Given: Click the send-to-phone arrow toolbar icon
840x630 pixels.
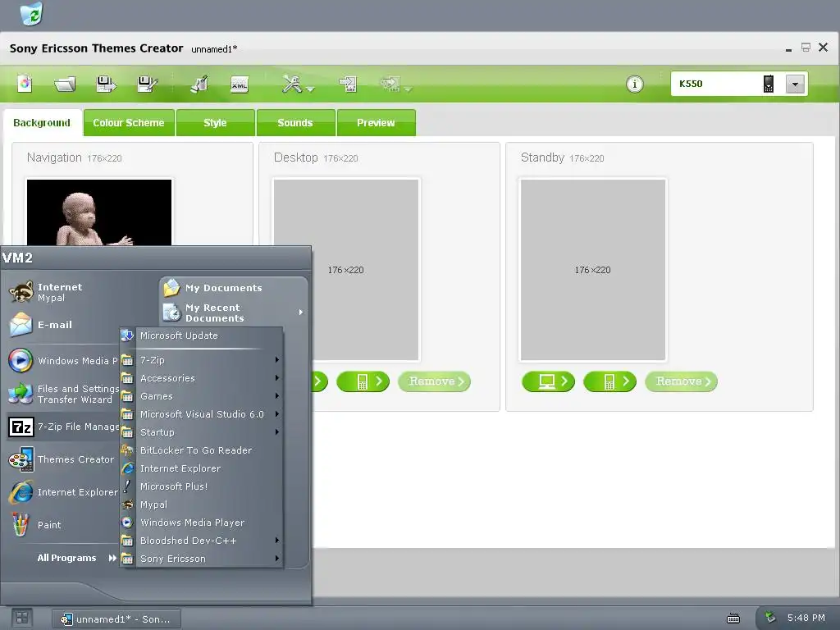Looking at the screenshot, I should click(348, 84).
